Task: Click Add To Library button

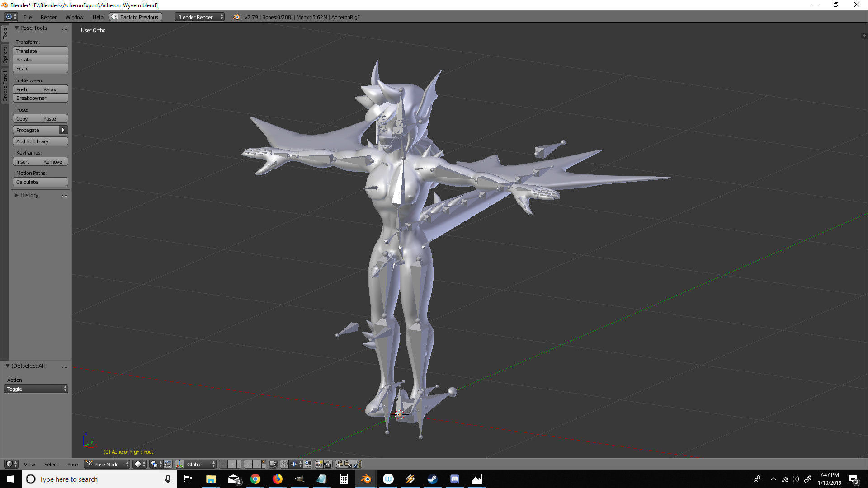Action: pyautogui.click(x=40, y=141)
